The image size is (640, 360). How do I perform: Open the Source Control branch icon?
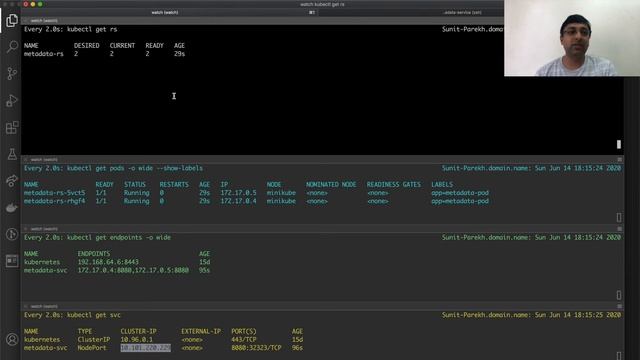point(12,73)
